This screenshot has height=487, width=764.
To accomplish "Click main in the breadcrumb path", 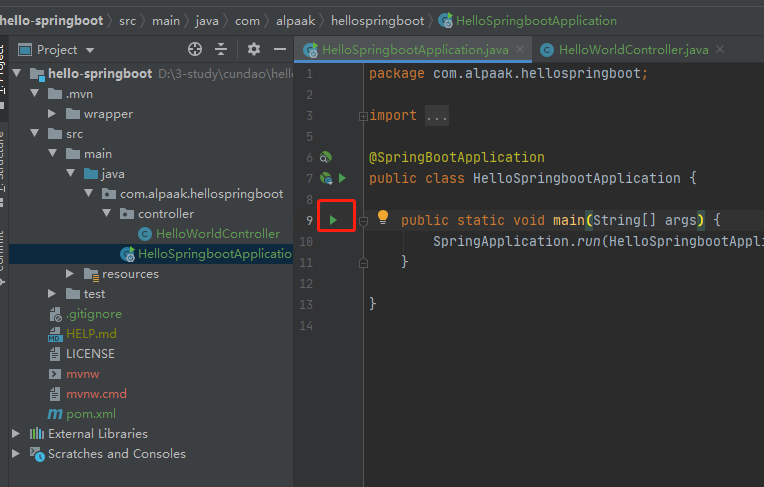I will (166, 21).
